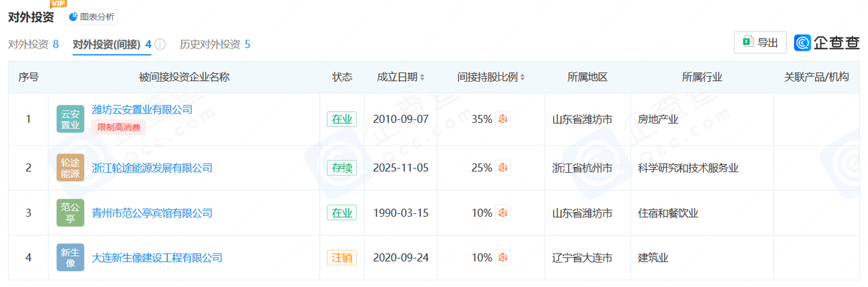The height and width of the screenshot is (287, 868).
Task: Export table using the 导出 button
Action: (x=760, y=43)
